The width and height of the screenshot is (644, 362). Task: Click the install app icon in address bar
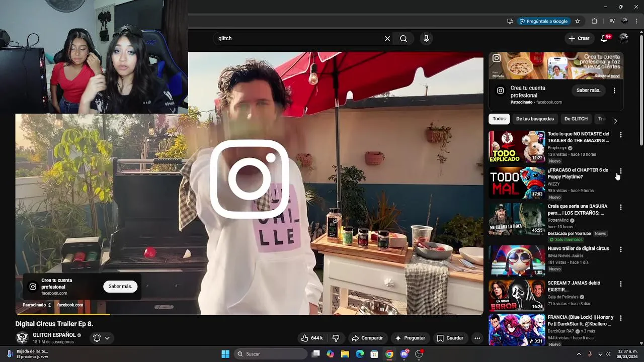510,21
